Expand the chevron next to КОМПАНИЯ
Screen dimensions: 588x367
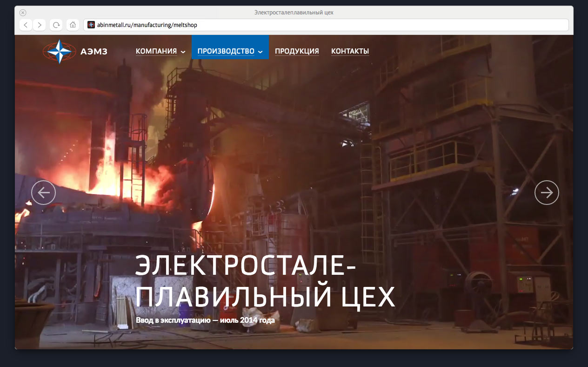tap(183, 52)
